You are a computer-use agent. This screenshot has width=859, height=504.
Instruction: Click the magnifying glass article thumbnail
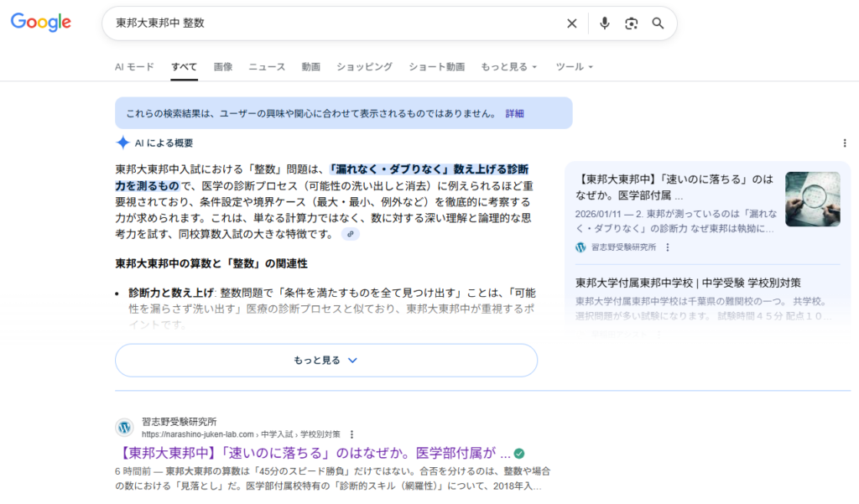812,199
